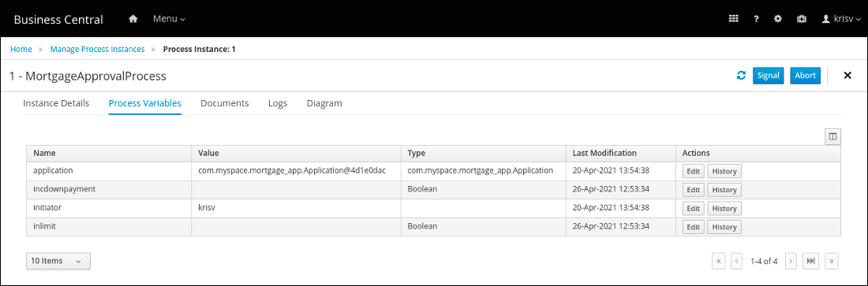Edit the application variable
The image size is (868, 286).
coord(693,172)
